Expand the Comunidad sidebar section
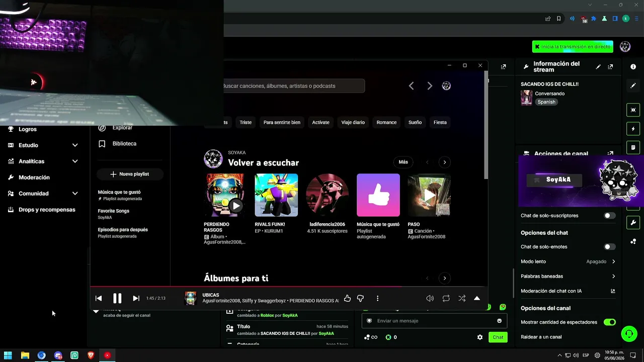644x362 pixels. coord(75,194)
